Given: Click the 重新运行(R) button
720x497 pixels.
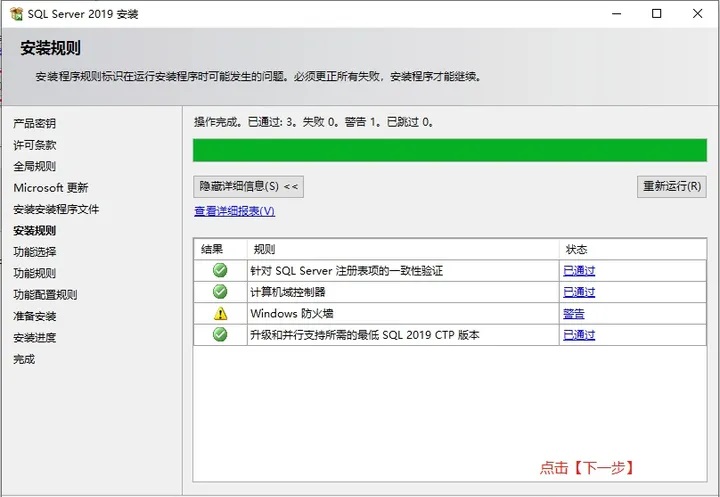Looking at the screenshot, I should [x=672, y=186].
